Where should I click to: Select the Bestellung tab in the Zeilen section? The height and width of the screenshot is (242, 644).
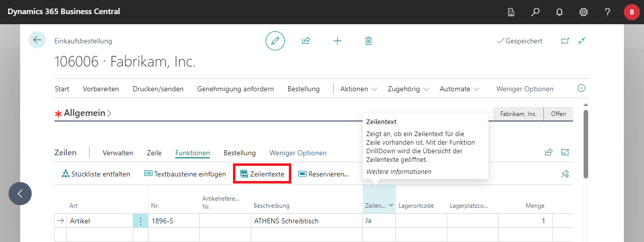(239, 153)
